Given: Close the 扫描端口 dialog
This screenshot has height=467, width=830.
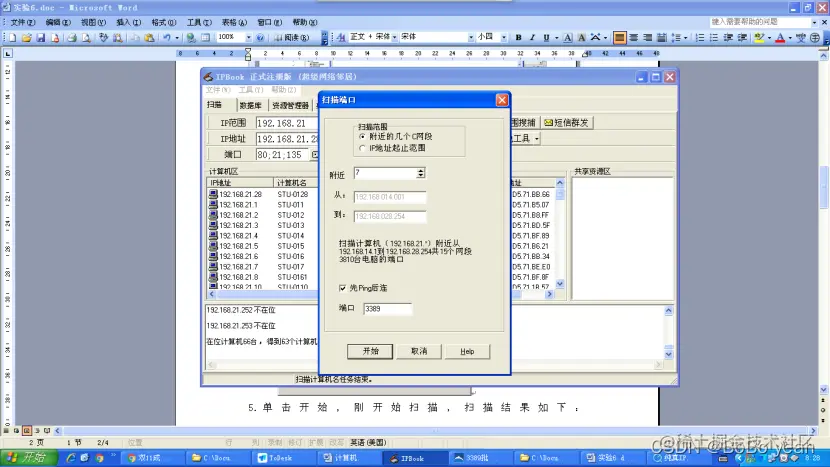Looking at the screenshot, I should pyautogui.click(x=502, y=100).
